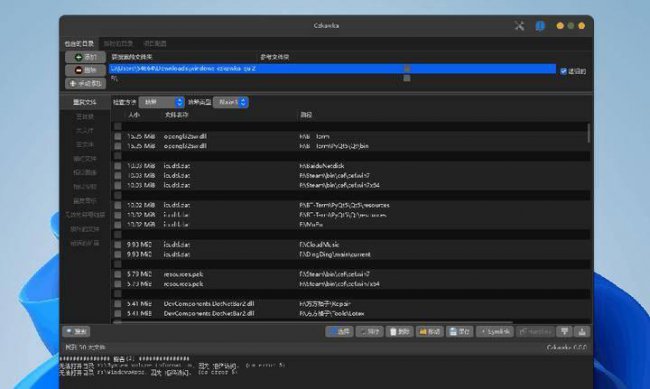Tick reference folder checkbox for F:\ row

click(407, 78)
